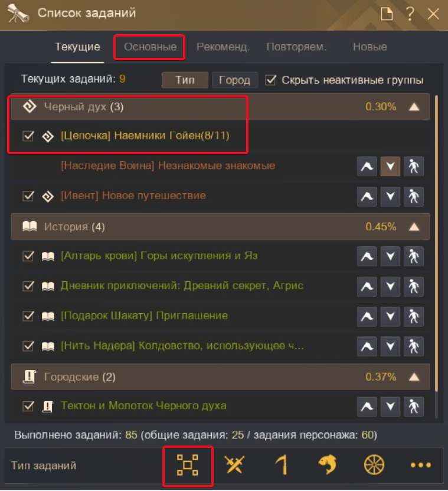Screen dimensions: 448x491
Task: Select the life skill sickle quest type
Action: click(281, 464)
